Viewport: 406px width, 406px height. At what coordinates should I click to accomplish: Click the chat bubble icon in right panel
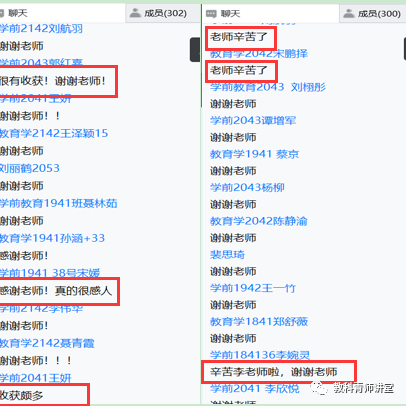(211, 14)
